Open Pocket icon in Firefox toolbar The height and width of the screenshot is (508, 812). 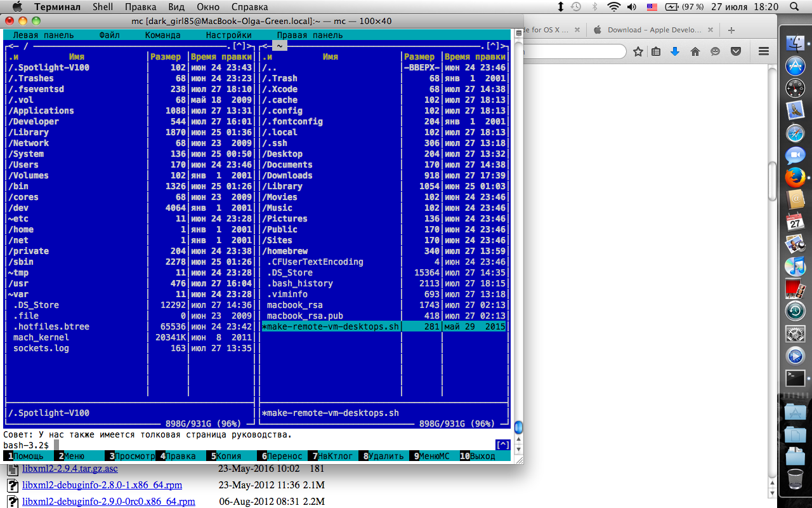click(736, 51)
